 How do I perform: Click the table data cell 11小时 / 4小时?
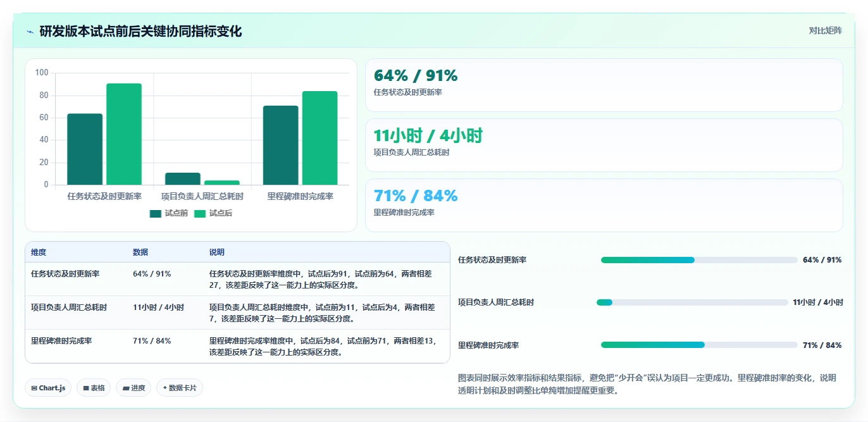(x=158, y=307)
